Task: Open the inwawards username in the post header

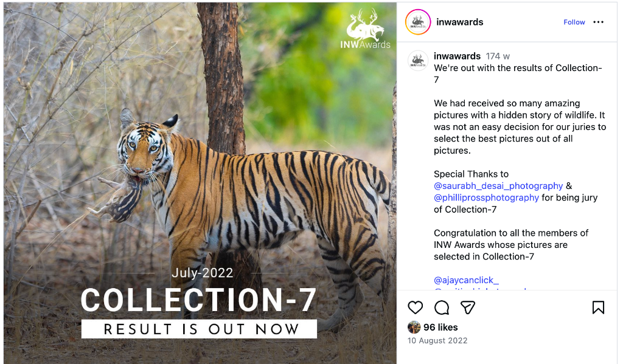Action: 459,22
